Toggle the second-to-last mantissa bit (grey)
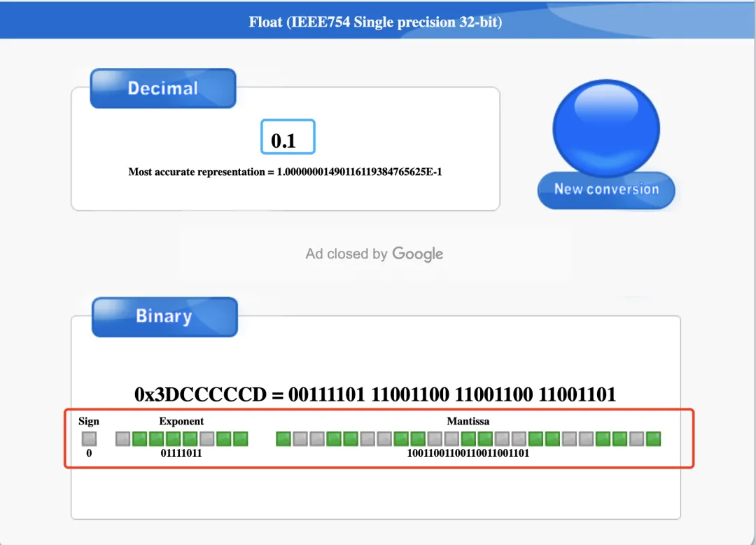 pyautogui.click(x=636, y=439)
